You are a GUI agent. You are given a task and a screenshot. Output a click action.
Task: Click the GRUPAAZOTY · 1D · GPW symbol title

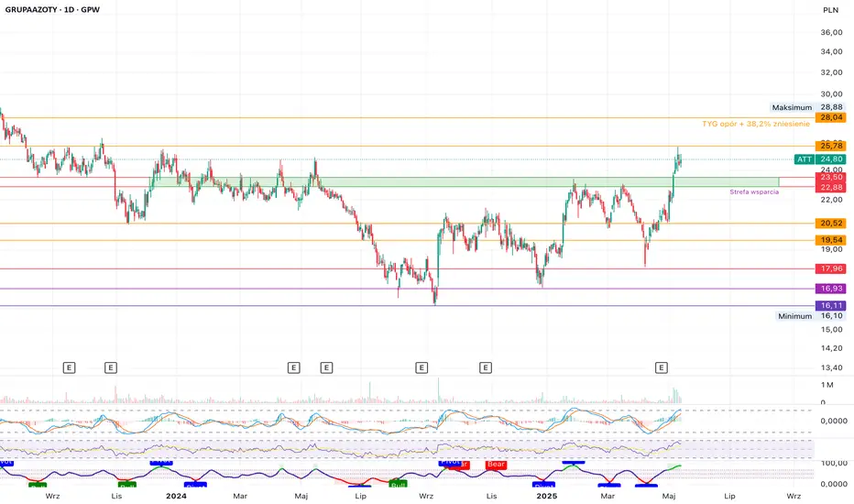tap(52, 9)
